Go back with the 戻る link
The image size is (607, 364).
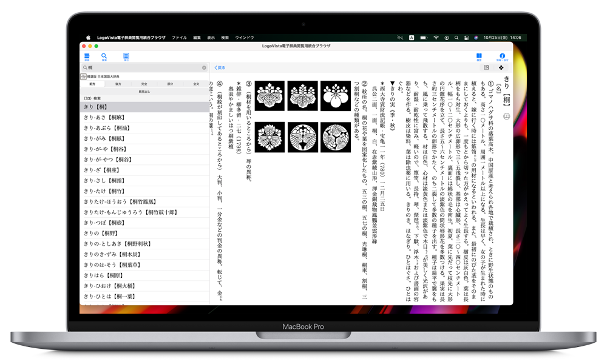click(220, 68)
